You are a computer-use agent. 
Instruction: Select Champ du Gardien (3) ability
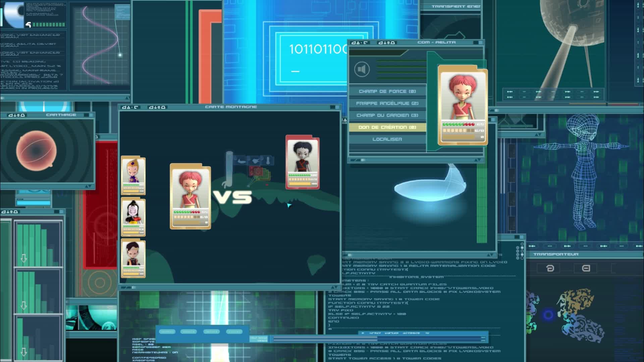coord(387,115)
